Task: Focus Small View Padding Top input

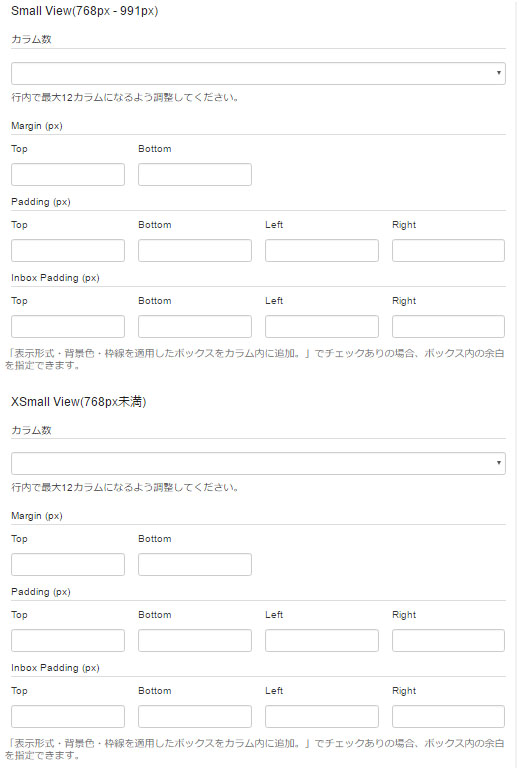Action: click(x=68, y=250)
